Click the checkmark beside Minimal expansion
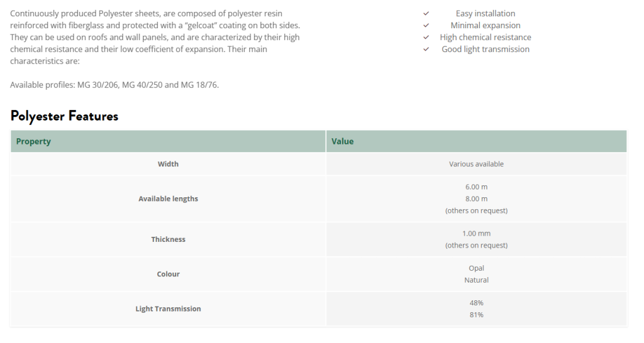 click(x=426, y=25)
